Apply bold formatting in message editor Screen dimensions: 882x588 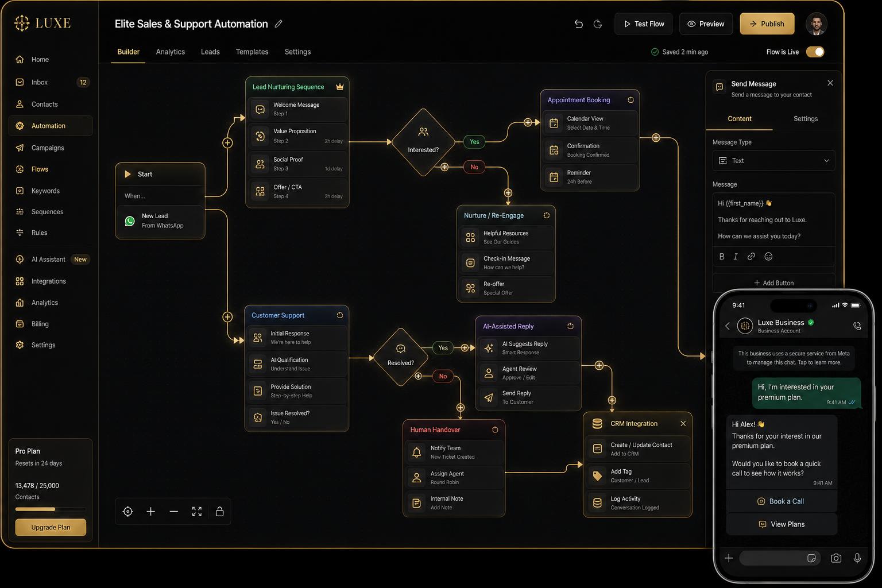722,257
